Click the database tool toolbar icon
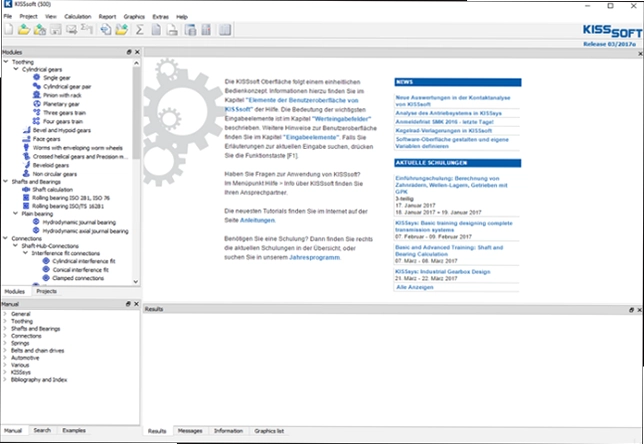644x444 pixels. click(190, 30)
